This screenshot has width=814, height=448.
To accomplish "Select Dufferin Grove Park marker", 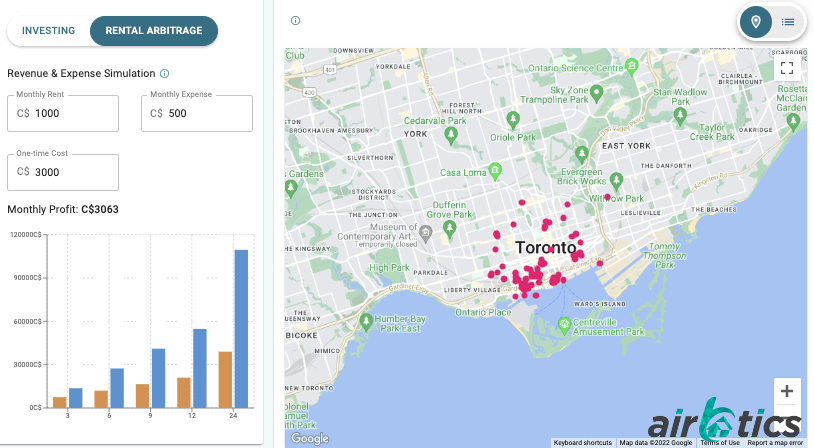I will tap(450, 228).
